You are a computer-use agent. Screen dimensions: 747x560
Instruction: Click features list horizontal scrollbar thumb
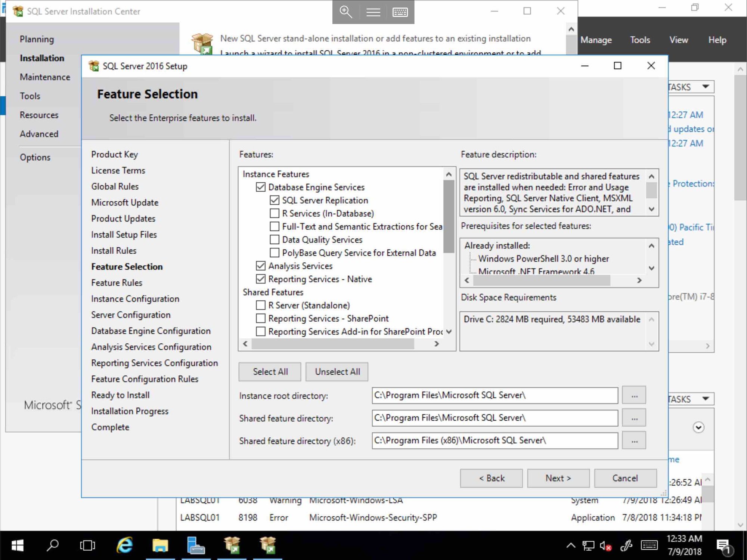pyautogui.click(x=333, y=344)
